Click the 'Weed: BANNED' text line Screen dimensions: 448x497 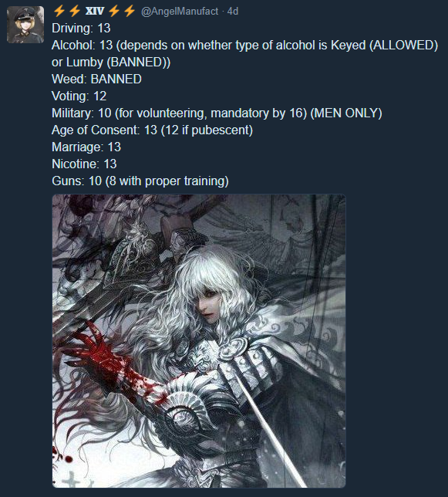tap(96, 79)
